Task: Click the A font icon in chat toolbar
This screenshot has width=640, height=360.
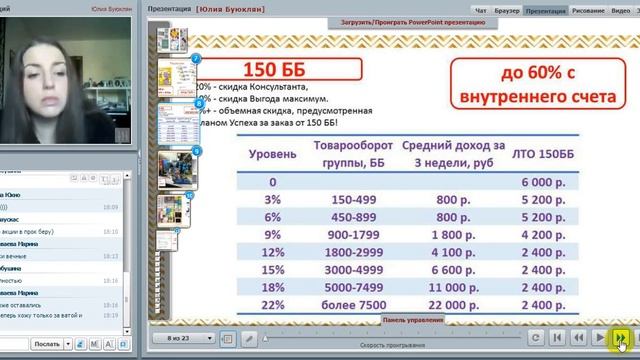Action: [x=109, y=344]
